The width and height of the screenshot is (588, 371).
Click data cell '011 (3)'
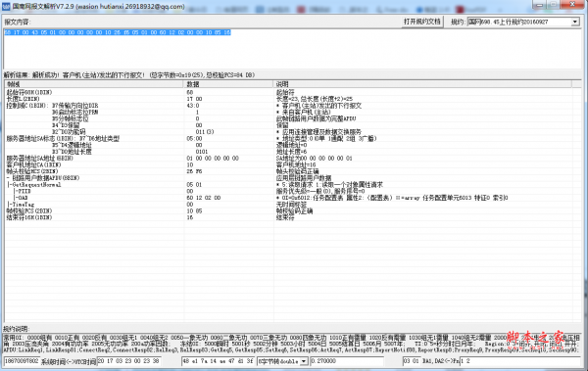click(x=205, y=132)
